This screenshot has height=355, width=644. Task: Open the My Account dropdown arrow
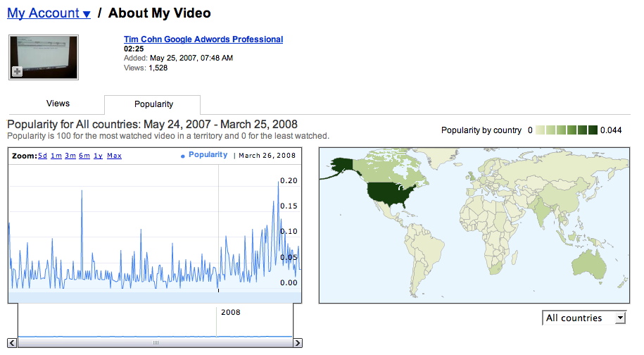[86, 14]
